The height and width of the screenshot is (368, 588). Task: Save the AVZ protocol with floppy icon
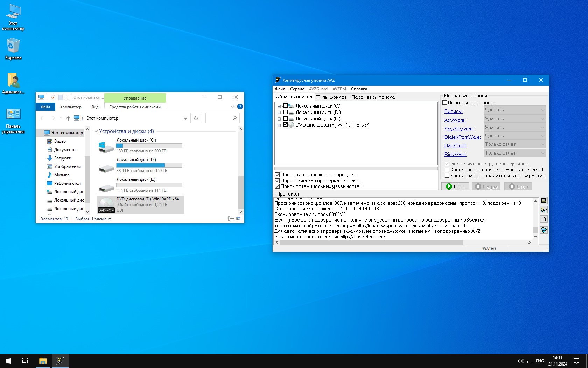544,201
